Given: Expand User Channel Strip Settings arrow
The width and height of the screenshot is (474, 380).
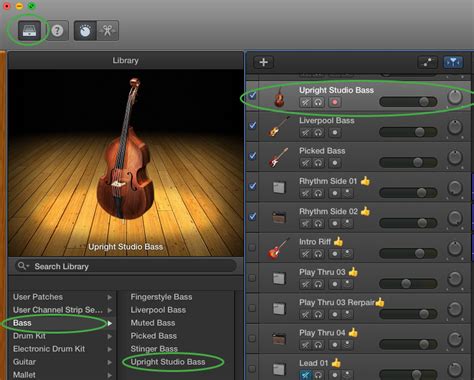Looking at the screenshot, I should pos(110,310).
